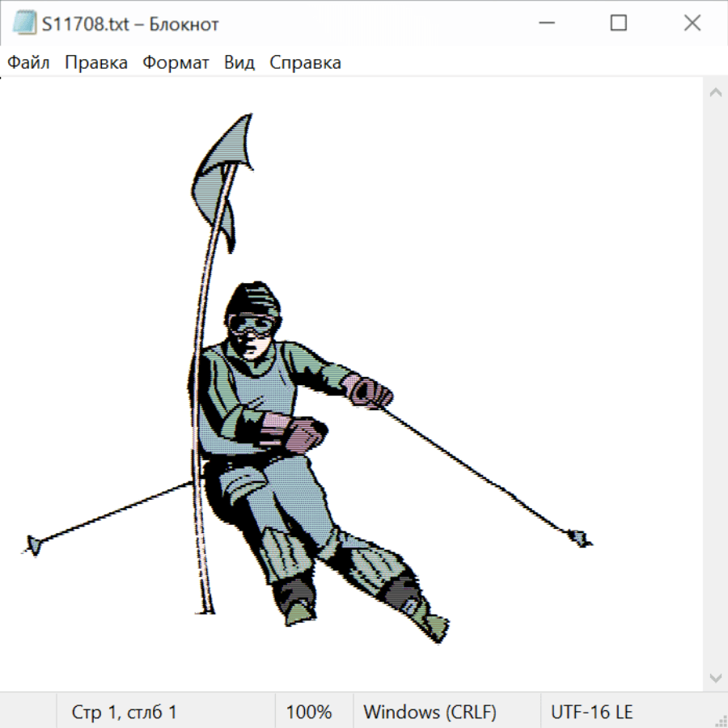Open the Формат menu
The height and width of the screenshot is (728, 728).
(x=176, y=63)
